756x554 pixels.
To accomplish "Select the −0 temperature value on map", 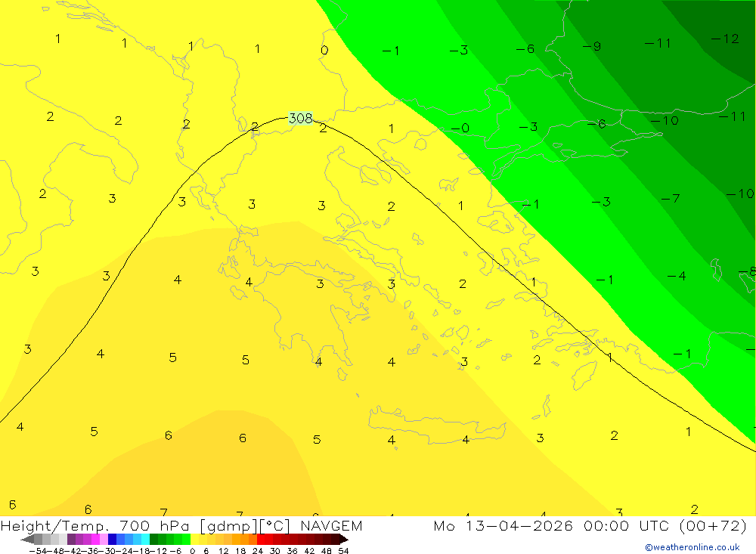I will [460, 128].
